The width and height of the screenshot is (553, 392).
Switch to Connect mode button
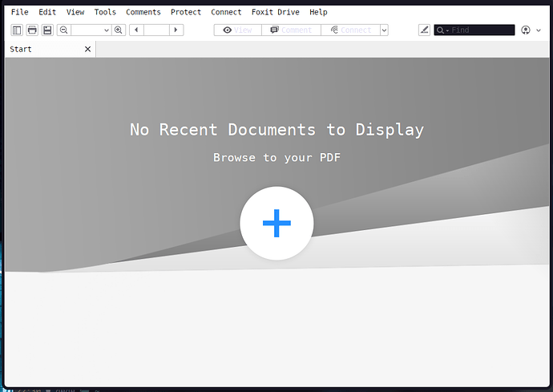pos(350,30)
